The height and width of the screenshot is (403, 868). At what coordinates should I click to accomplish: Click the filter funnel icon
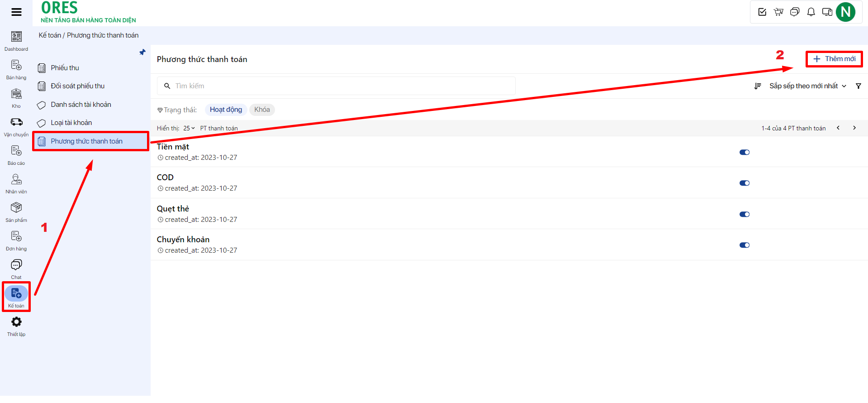(x=858, y=86)
